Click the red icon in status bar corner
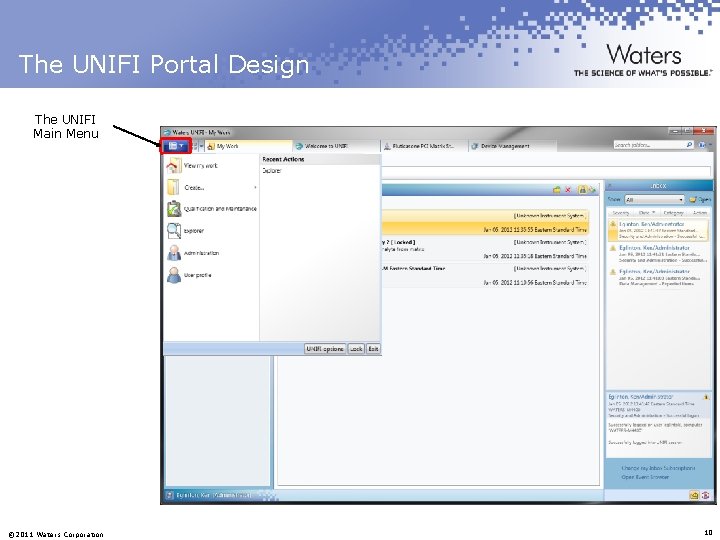720x540 pixels. [706, 495]
